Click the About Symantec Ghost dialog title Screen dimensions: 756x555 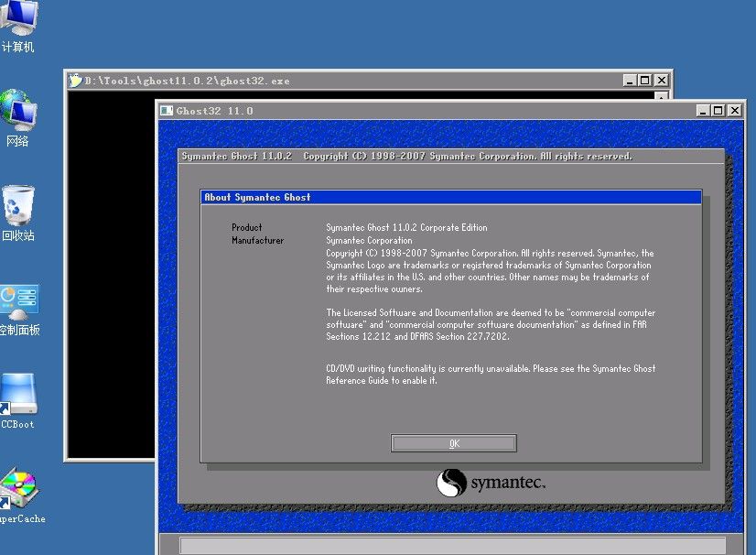[x=257, y=197]
